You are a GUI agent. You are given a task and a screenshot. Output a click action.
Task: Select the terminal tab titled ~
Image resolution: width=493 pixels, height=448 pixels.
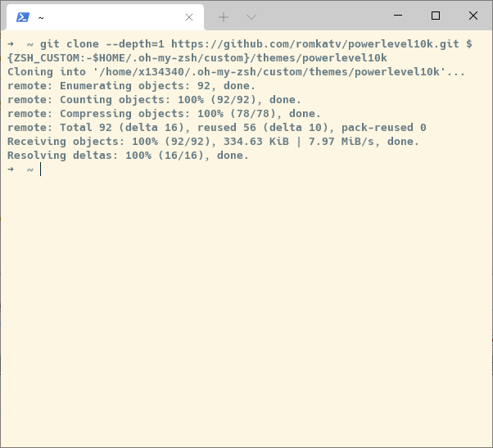pos(105,17)
